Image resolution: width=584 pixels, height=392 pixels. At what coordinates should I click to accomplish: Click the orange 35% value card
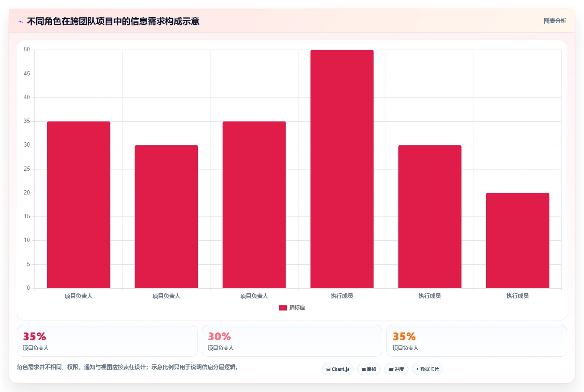(477, 341)
